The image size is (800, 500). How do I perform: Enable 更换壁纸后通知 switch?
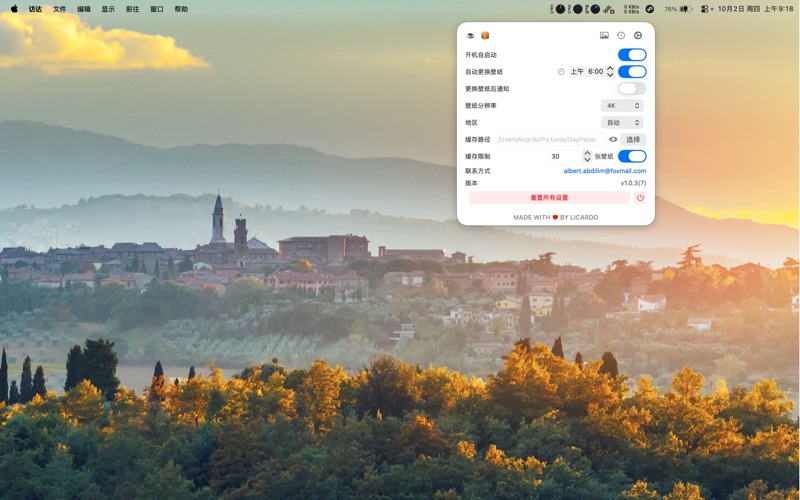tap(632, 88)
